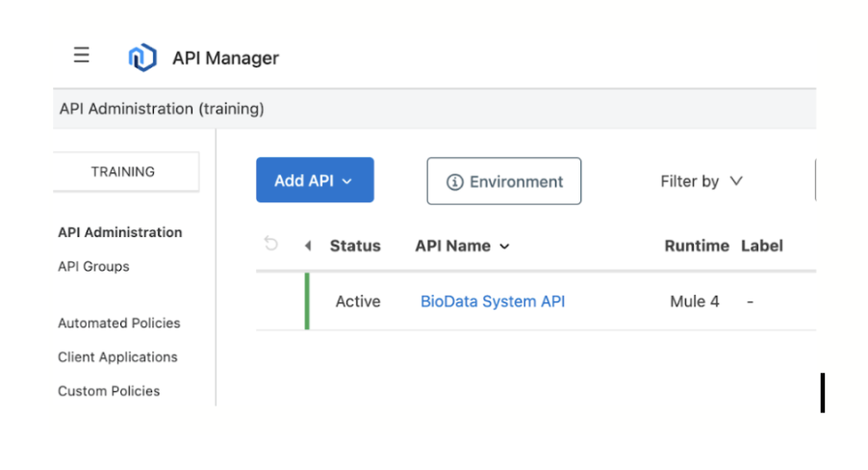Sort by the API Name column
Image resolution: width=868 pixels, height=470 pixels.
point(462,247)
